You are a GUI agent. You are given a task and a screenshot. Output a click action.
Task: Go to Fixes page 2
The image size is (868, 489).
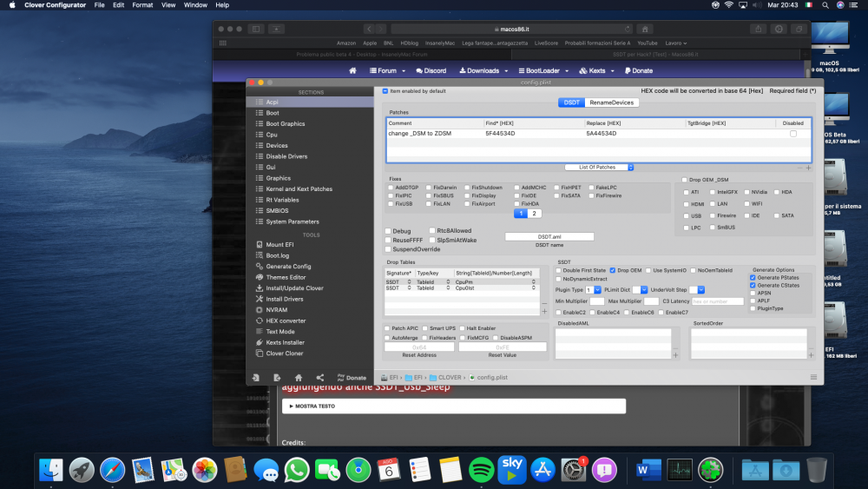point(534,213)
